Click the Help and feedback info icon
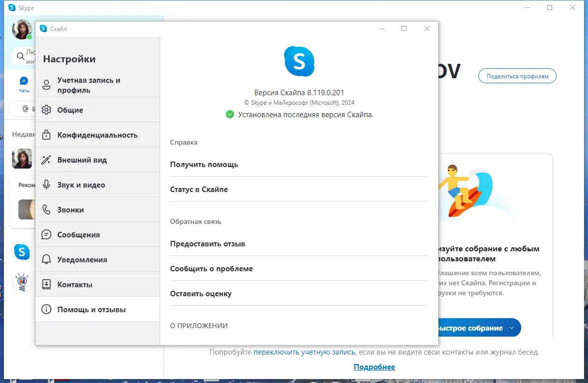The height and width of the screenshot is (383, 588). (46, 310)
